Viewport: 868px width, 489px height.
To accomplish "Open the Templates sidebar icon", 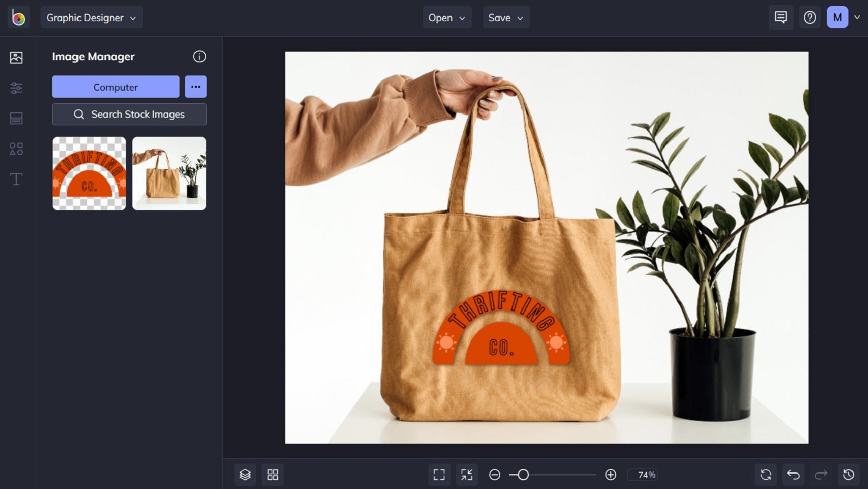I will (x=16, y=118).
